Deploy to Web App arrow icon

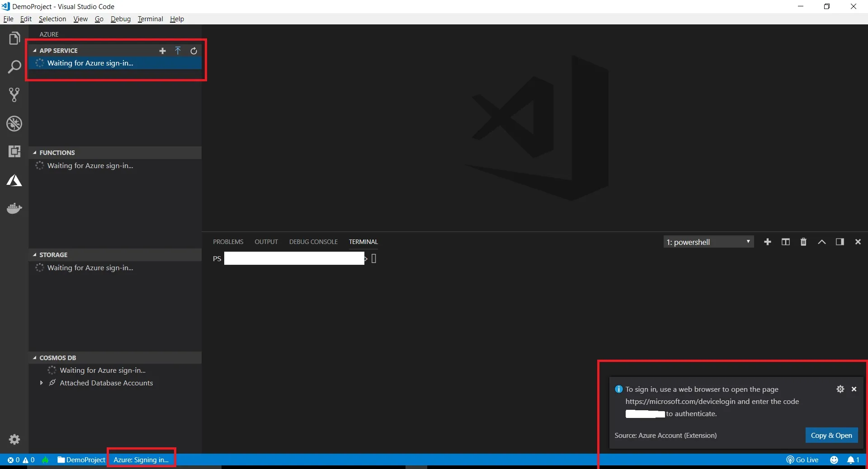pyautogui.click(x=178, y=51)
